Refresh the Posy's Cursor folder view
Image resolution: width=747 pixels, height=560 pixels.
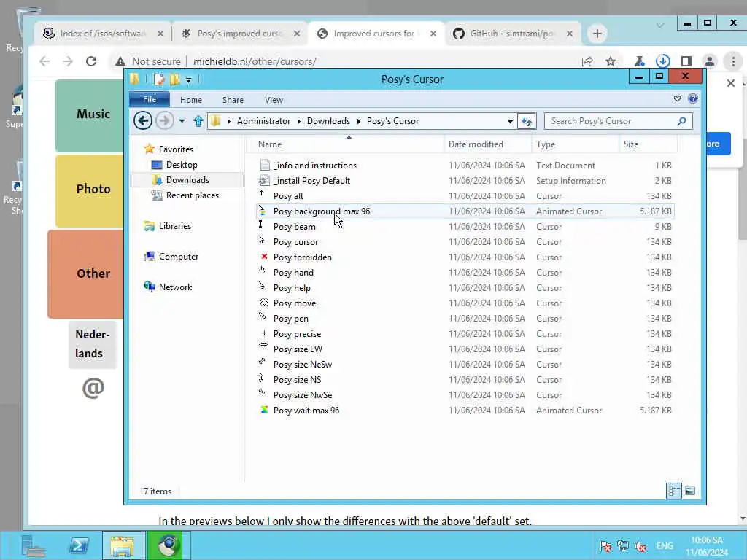point(527,121)
